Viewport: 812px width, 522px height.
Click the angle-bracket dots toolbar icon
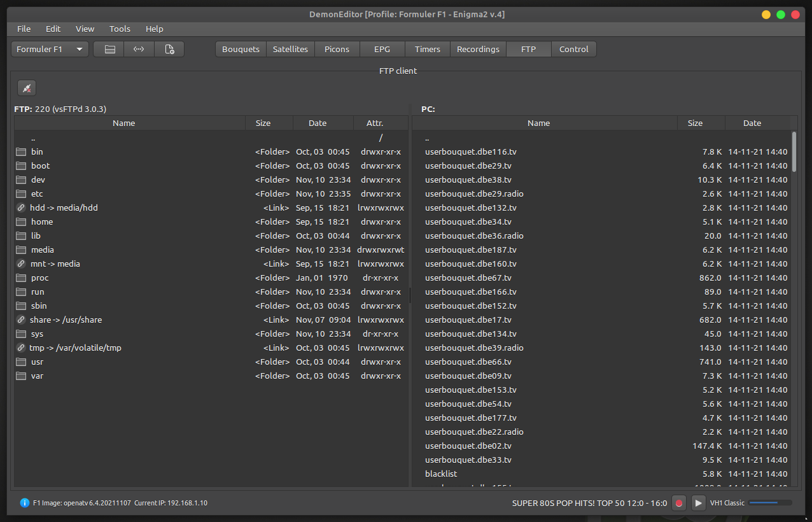pyautogui.click(x=139, y=50)
